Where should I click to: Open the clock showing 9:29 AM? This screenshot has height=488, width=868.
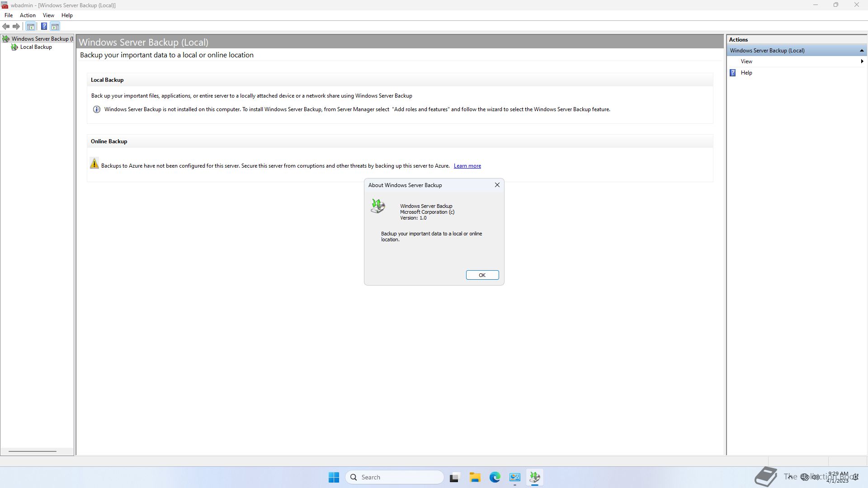tap(838, 477)
